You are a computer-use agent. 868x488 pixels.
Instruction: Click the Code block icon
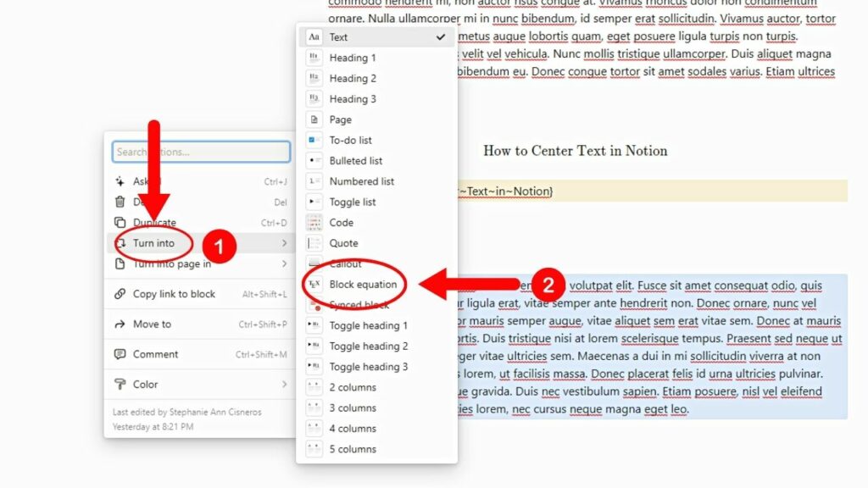point(314,222)
